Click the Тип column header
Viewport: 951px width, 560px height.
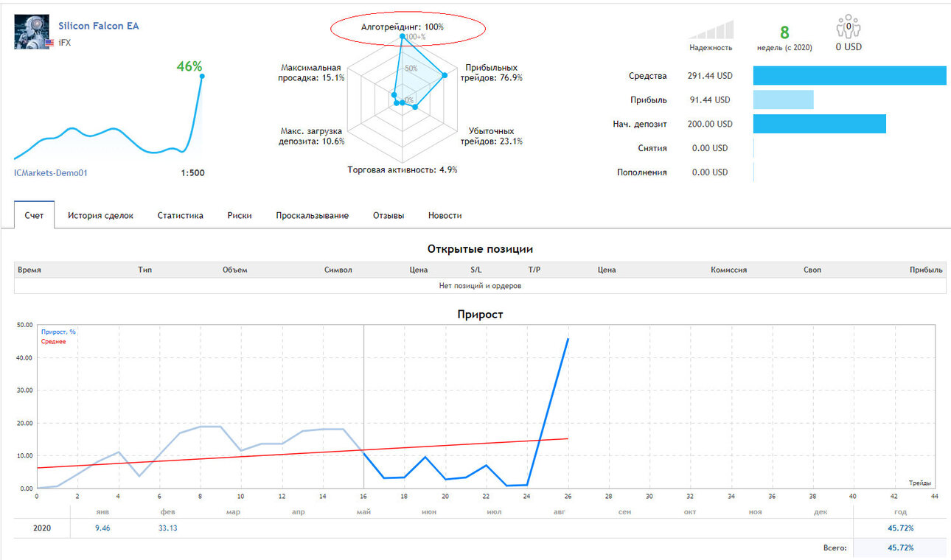[144, 270]
